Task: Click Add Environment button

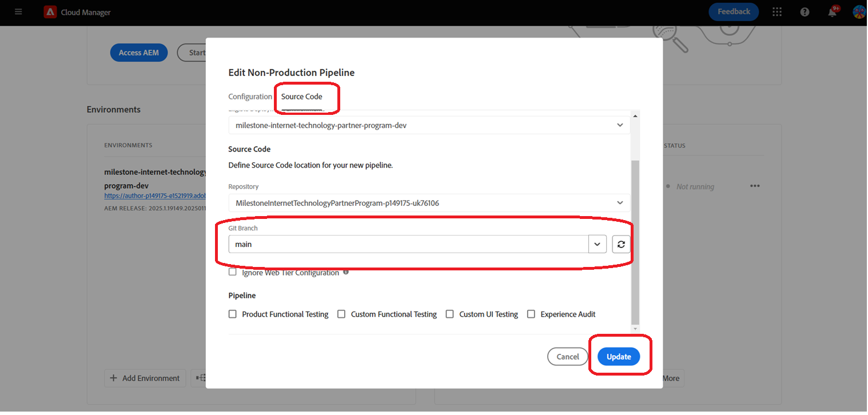Action: point(145,378)
